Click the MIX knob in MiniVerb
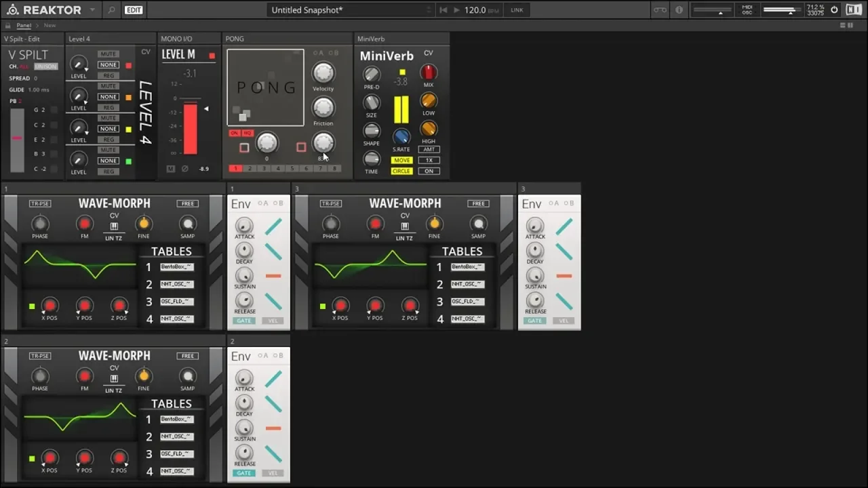 [x=428, y=73]
